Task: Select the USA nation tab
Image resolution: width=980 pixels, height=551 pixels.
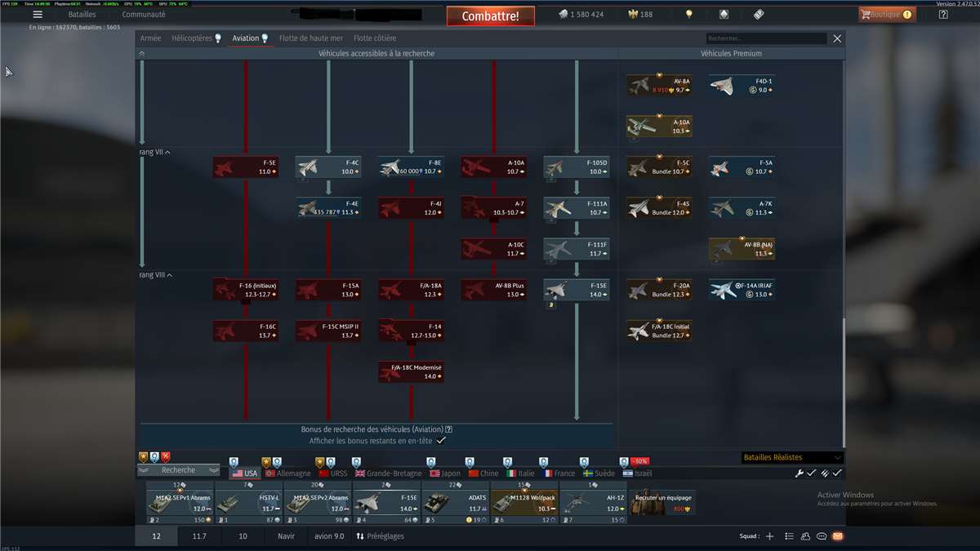Action: point(243,473)
